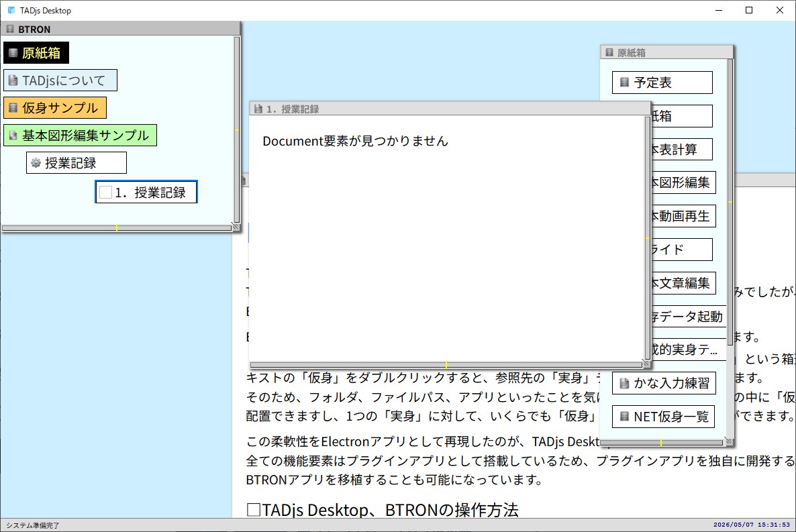Select the 本表計算 item in 原紙箱 window

point(682,149)
